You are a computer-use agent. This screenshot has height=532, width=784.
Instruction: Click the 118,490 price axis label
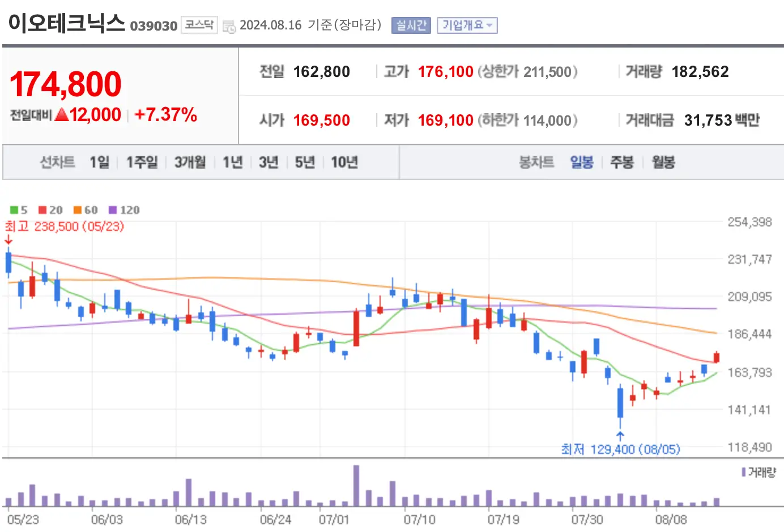(x=749, y=447)
